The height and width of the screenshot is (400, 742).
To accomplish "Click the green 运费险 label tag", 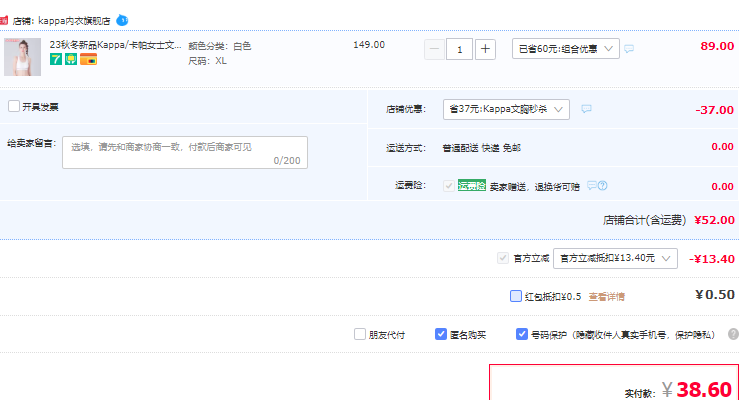I will [x=472, y=186].
